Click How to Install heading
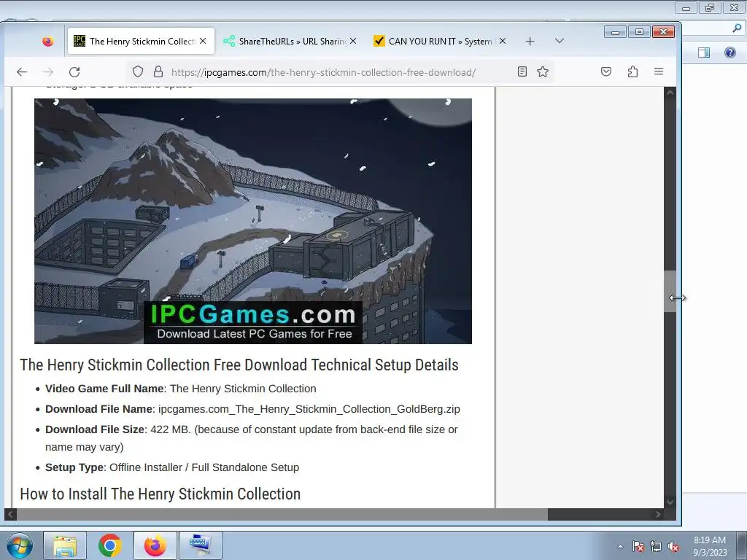Viewport: 747px width, 560px height. click(x=160, y=494)
